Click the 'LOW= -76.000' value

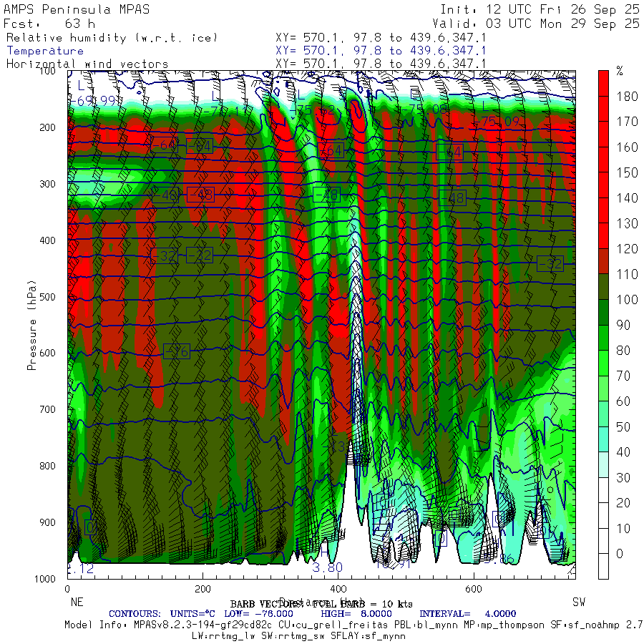pos(259,614)
